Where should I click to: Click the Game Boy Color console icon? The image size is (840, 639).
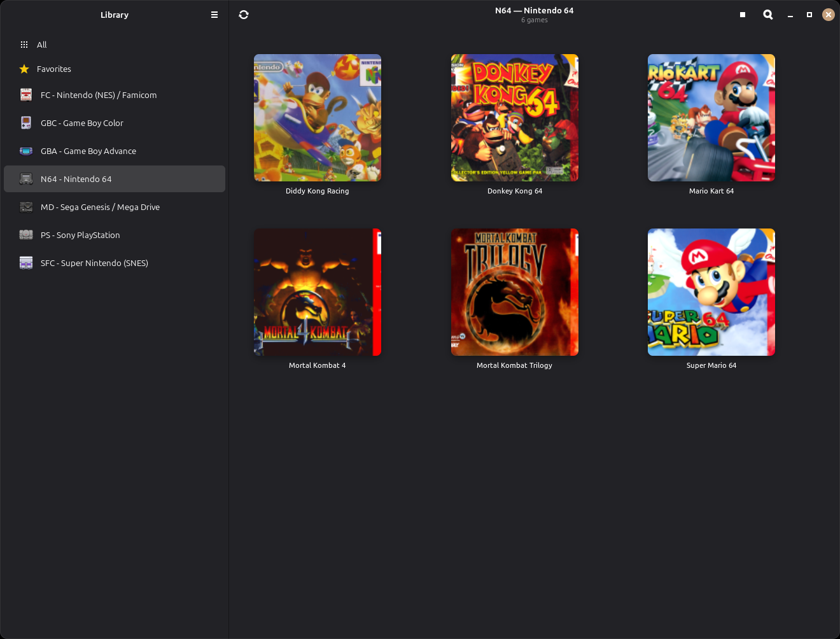pyautogui.click(x=26, y=123)
